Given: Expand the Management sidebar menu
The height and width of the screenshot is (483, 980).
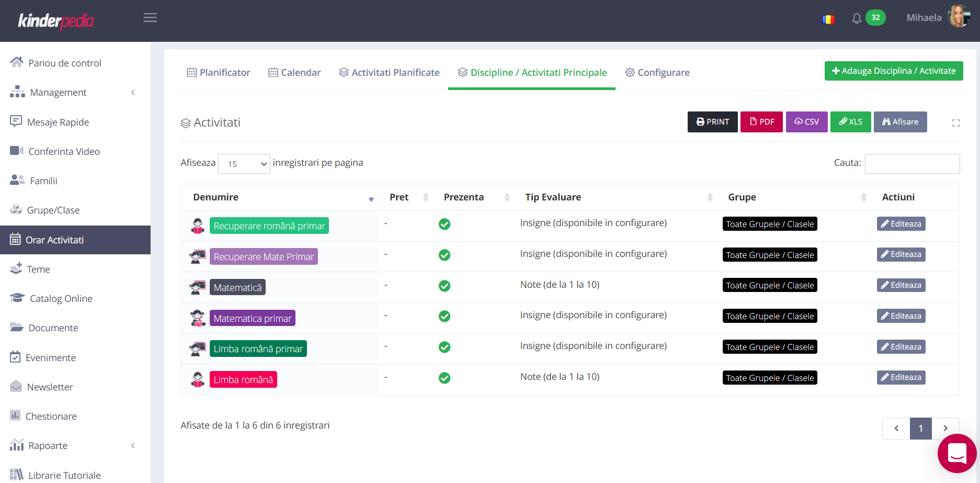Looking at the screenshot, I should [73, 93].
